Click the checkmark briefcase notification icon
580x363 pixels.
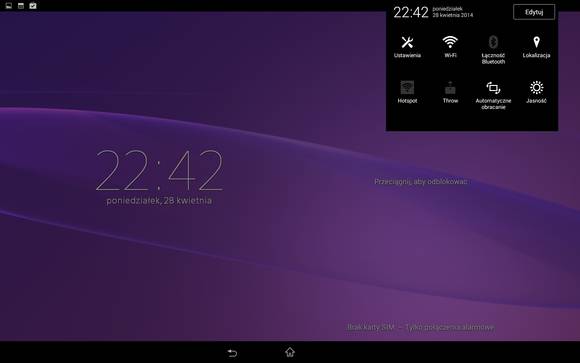(x=33, y=6)
